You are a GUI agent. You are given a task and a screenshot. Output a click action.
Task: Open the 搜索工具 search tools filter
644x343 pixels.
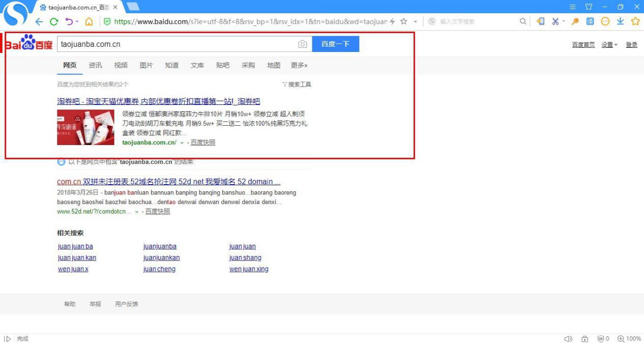[x=297, y=84]
